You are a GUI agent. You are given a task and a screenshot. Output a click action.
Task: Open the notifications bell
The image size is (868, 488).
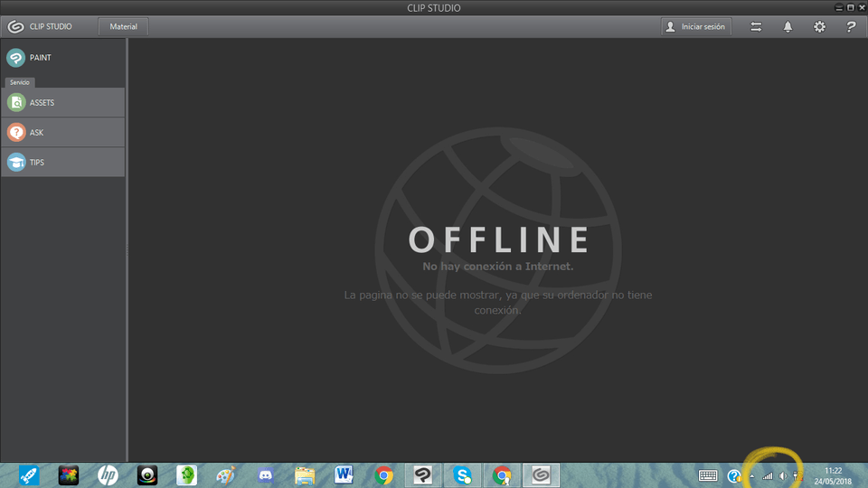[788, 26]
